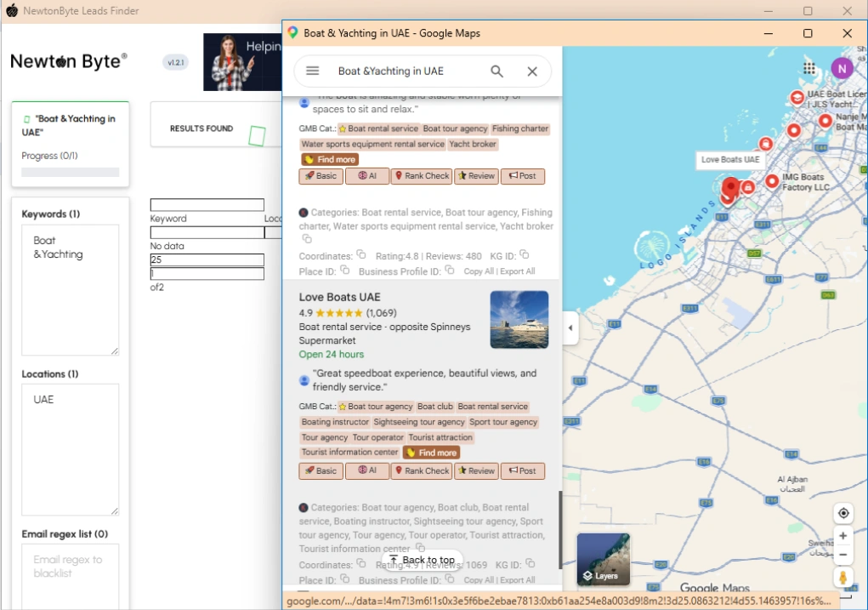Copy KG ID in the Rating 4.8 listing
The image size is (868, 610).
point(525,255)
